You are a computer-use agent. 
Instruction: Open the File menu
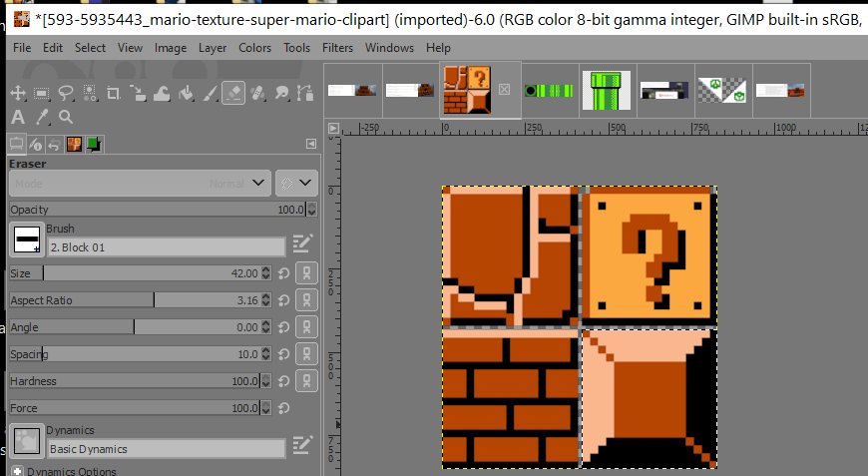point(22,48)
